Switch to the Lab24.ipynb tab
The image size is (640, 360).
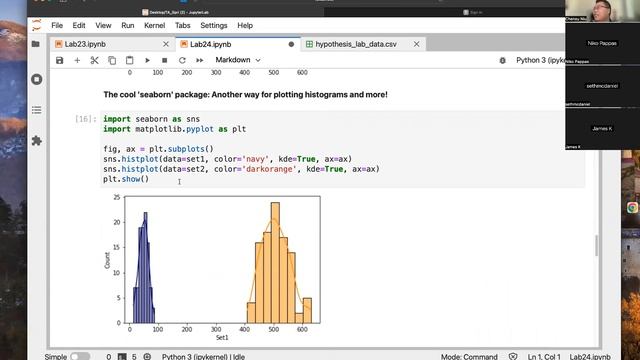[x=238, y=44]
